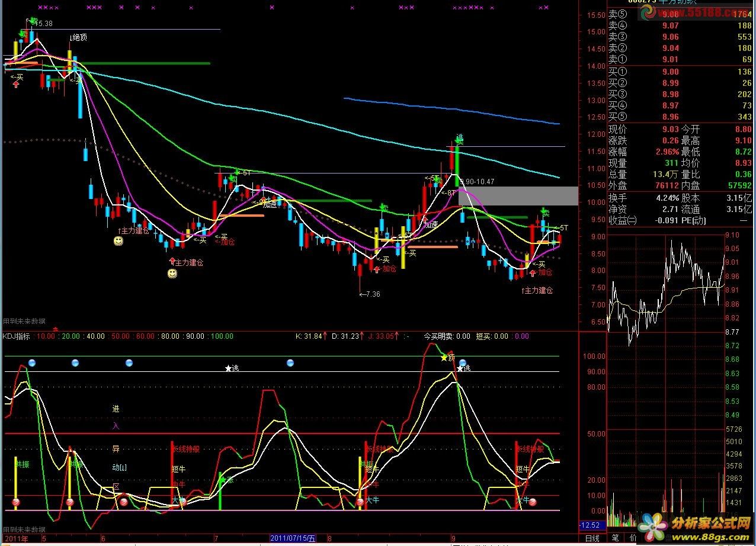Switch to the 价 price tab
The height and width of the screenshot is (546, 756).
[x=633, y=538]
